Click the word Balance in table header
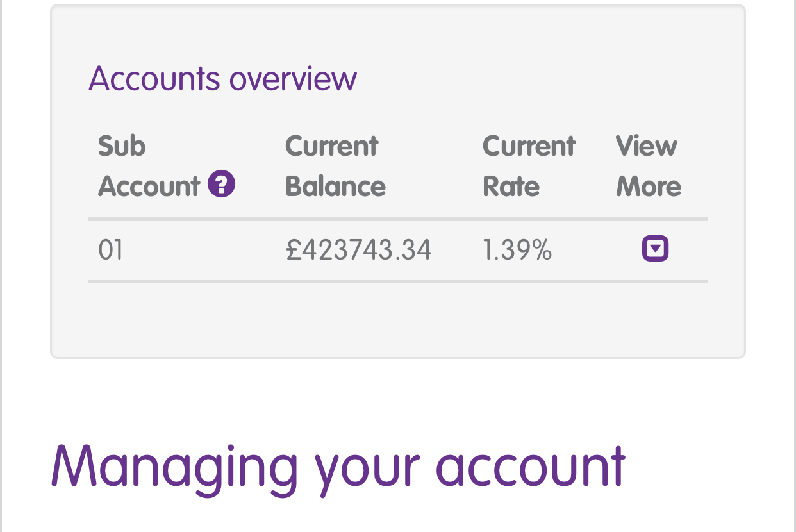 336,187
